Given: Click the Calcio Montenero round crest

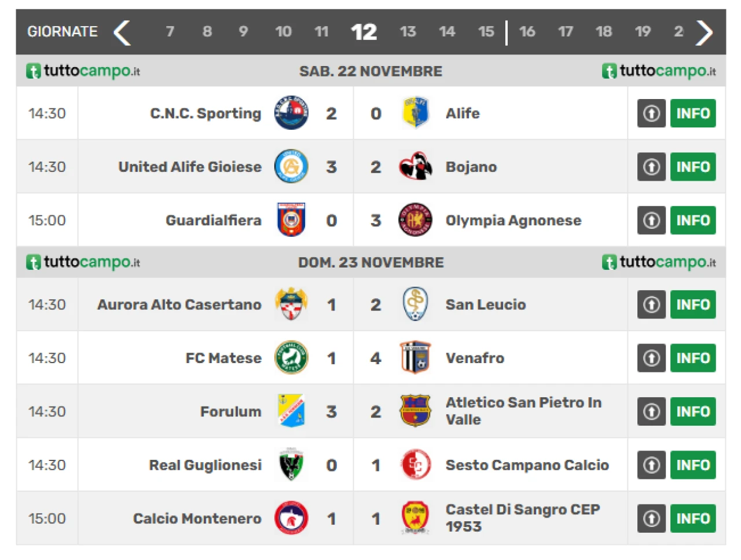Looking at the screenshot, I should tap(291, 518).
